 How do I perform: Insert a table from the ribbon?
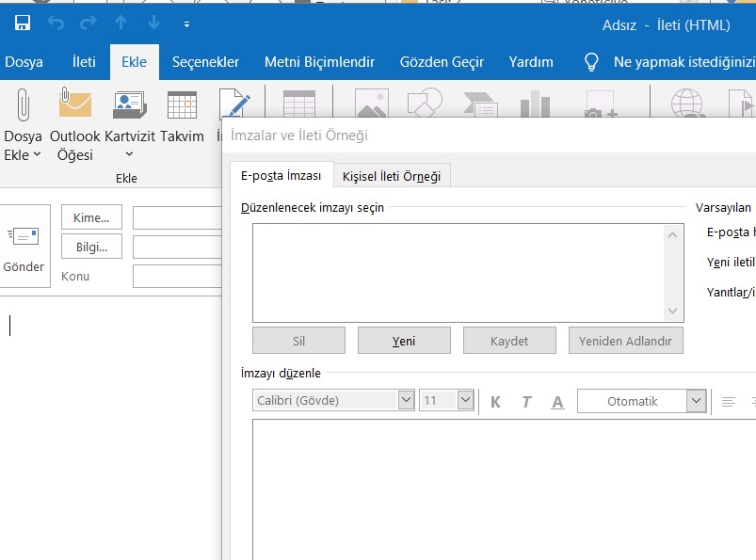pyautogui.click(x=299, y=104)
